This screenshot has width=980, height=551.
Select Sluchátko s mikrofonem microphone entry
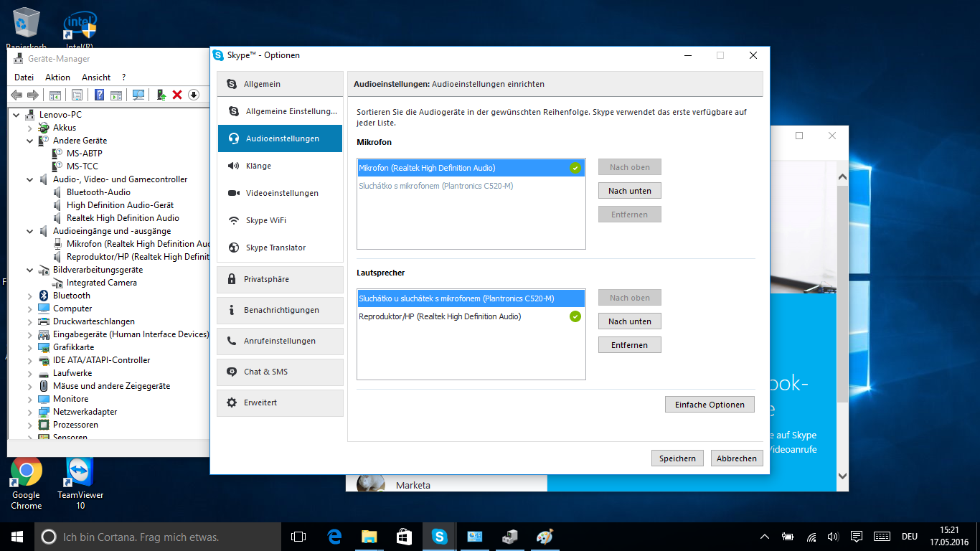coord(471,186)
